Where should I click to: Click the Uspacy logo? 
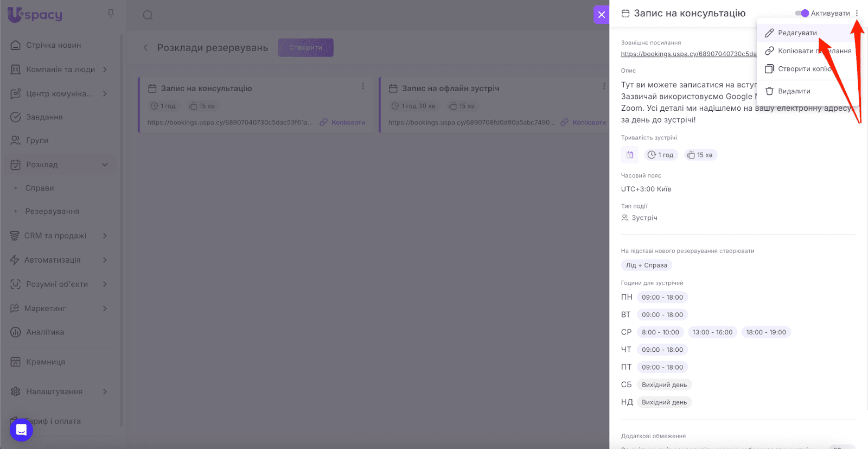point(35,15)
